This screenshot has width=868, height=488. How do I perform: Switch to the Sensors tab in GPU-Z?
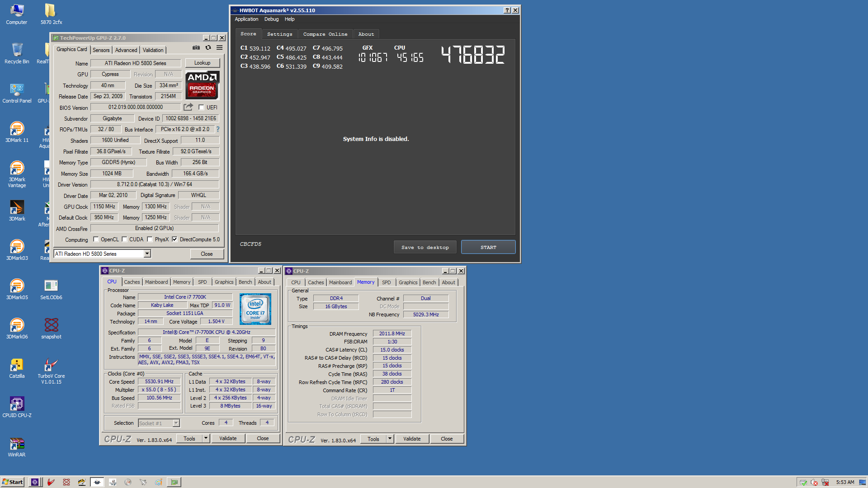pyautogui.click(x=101, y=50)
